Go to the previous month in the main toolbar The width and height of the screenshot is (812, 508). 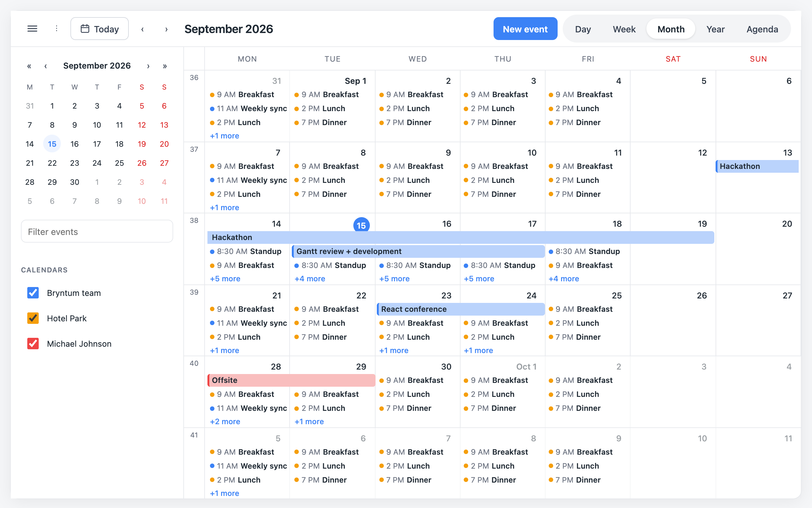pyautogui.click(x=143, y=29)
